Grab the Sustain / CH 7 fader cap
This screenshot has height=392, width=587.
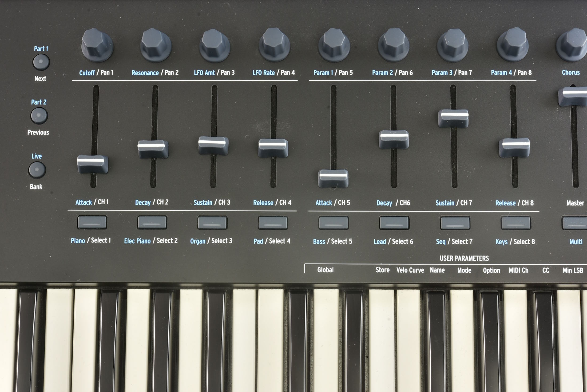[453, 118]
